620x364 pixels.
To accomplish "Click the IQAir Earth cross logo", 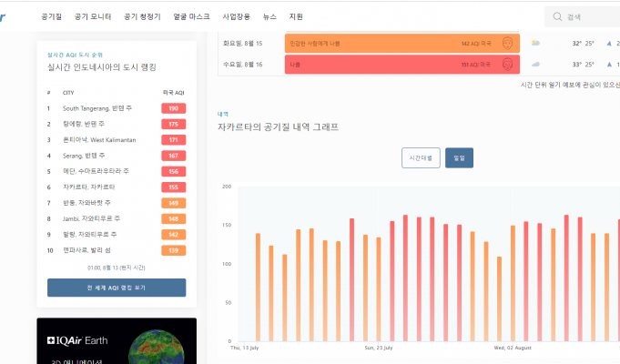I will pos(52,340).
